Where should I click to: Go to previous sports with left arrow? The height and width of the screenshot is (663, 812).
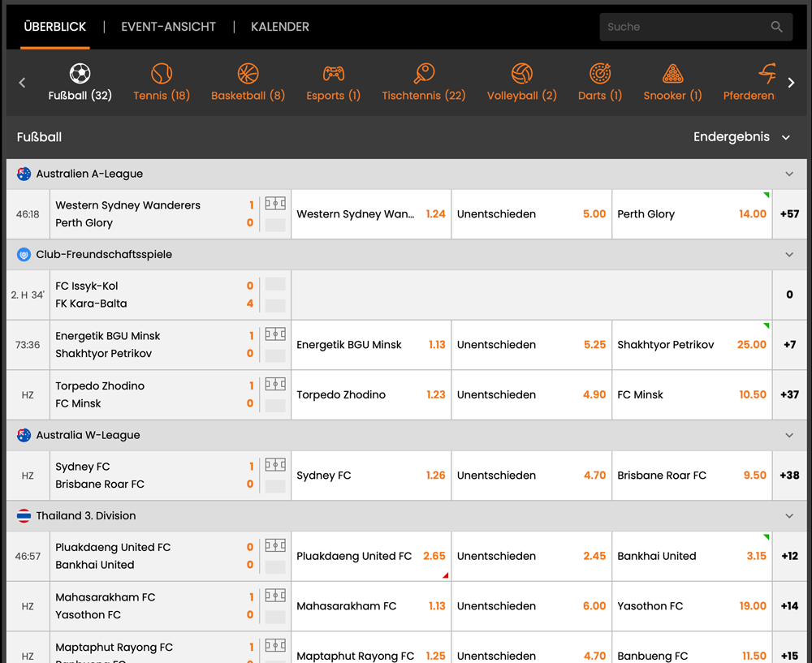pyautogui.click(x=22, y=82)
